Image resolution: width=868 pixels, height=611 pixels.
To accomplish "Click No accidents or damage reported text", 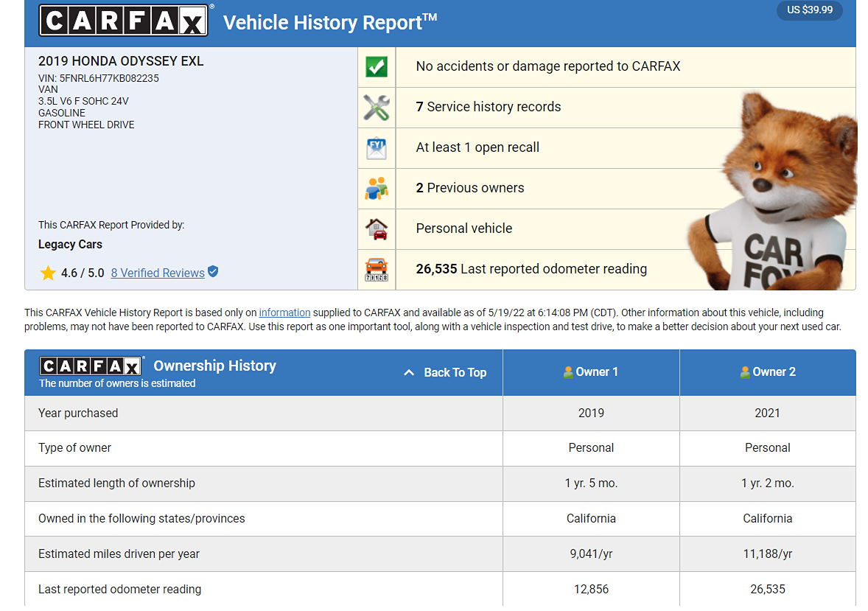I will [x=547, y=66].
